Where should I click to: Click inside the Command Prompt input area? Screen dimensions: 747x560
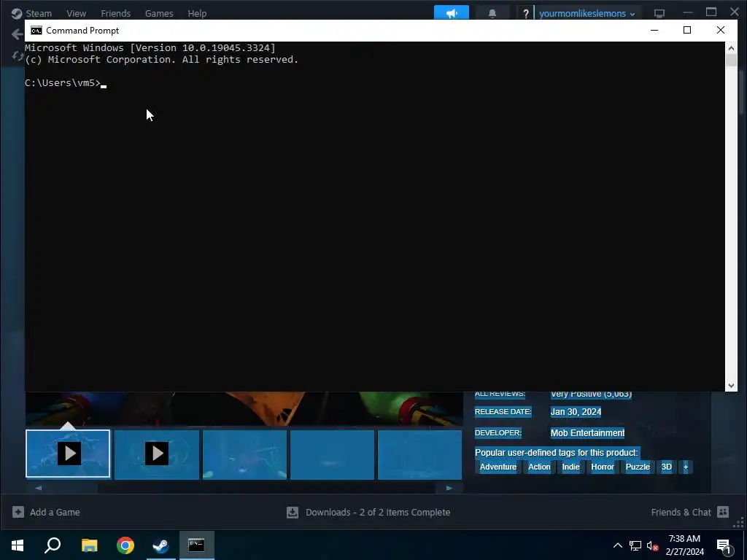[x=374, y=216]
